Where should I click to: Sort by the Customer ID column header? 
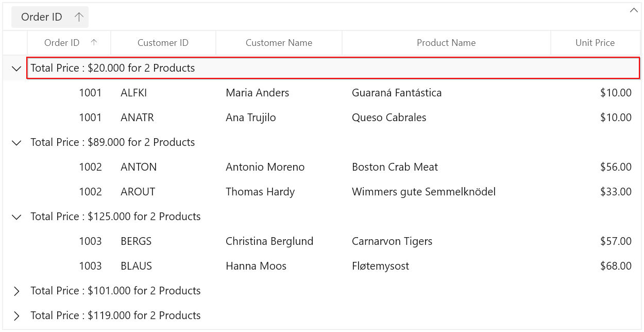click(163, 43)
